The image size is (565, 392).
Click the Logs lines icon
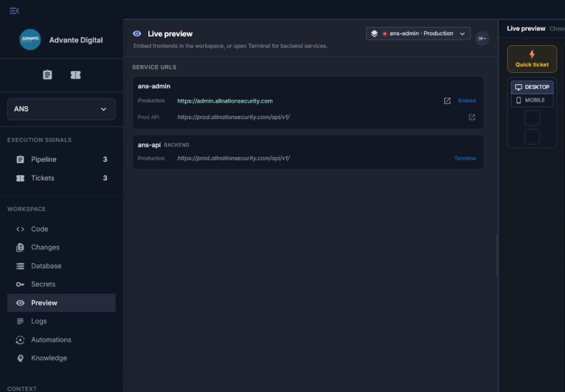[20, 321]
